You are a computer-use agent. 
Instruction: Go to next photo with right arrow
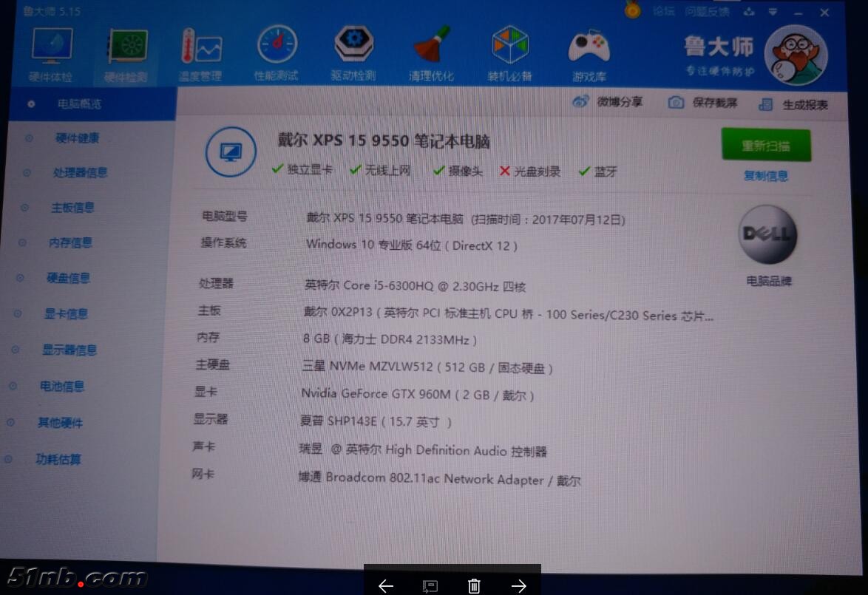point(518,585)
